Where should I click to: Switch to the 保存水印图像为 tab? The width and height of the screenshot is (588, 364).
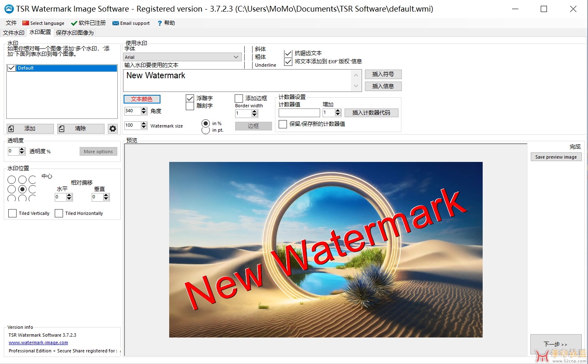coord(75,33)
